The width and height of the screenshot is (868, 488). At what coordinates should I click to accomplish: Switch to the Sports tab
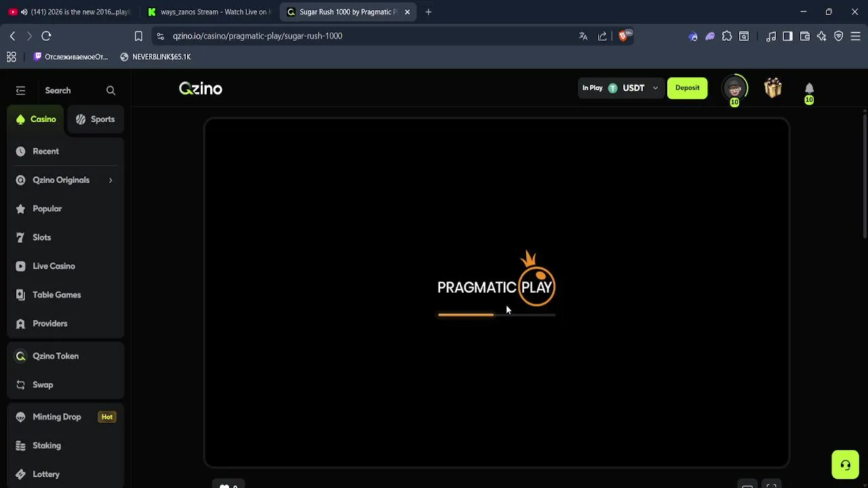tap(96, 119)
